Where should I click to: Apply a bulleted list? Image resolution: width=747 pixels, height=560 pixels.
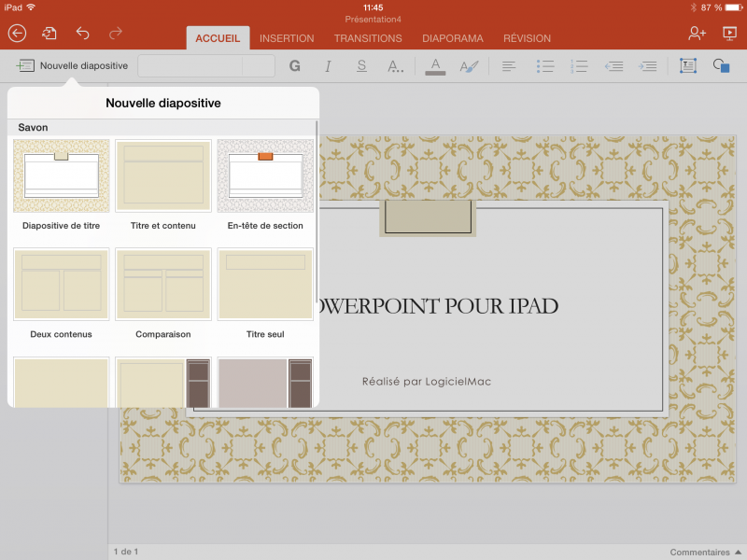pos(545,66)
